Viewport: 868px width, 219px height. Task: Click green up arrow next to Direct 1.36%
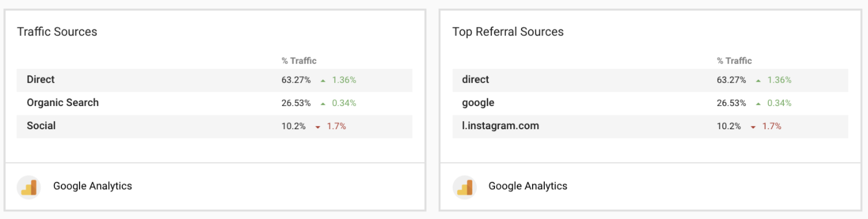tap(323, 81)
